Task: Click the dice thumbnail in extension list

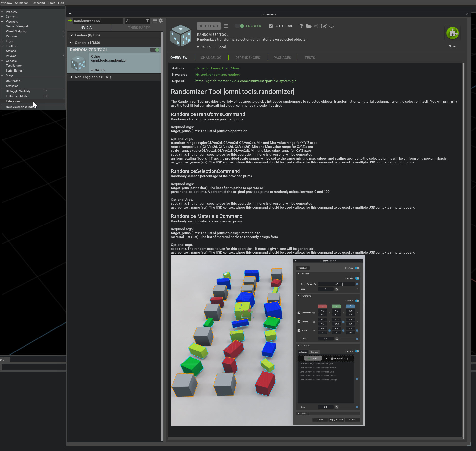Action: [78, 63]
